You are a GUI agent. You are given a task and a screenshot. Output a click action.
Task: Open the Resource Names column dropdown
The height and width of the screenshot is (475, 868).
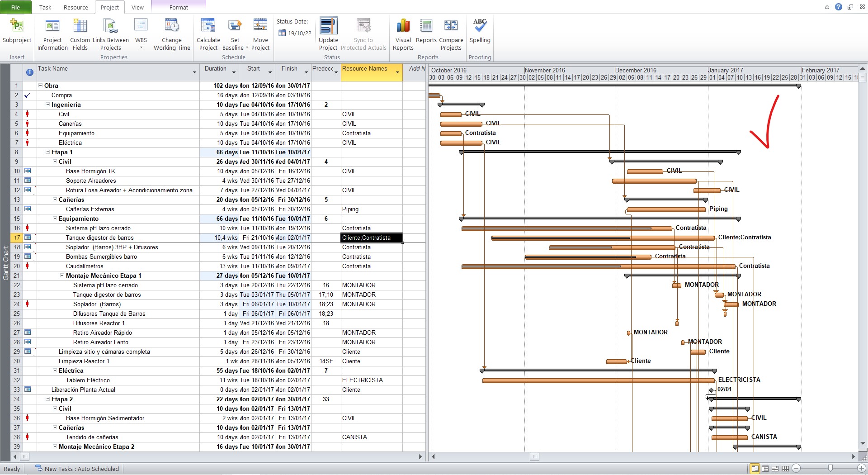(x=397, y=72)
